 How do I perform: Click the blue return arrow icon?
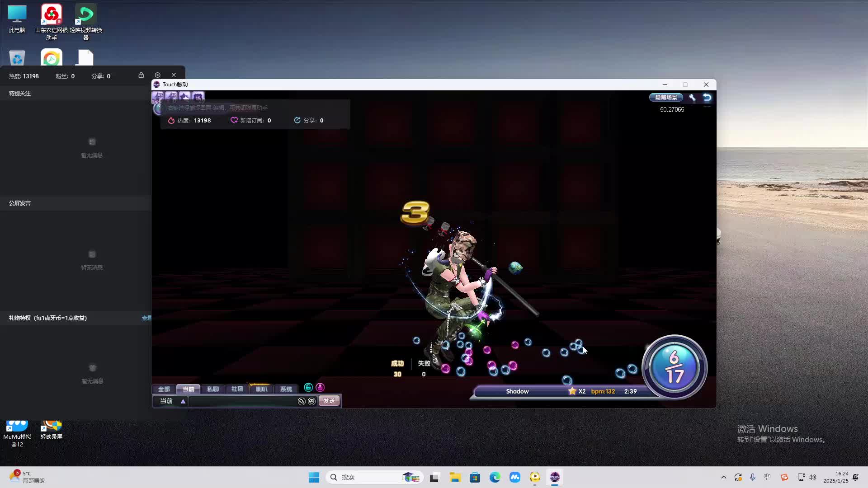click(707, 98)
